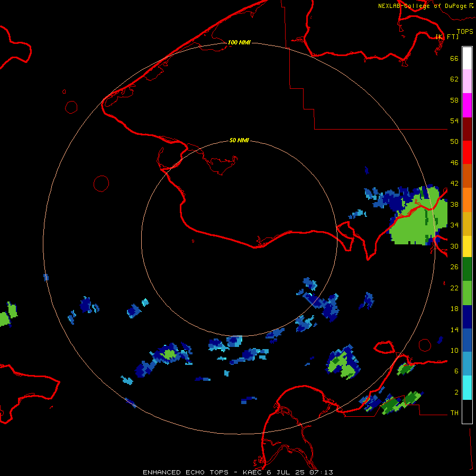476x476 pixels.
Task: Click the magenta legend swatch
Action: tap(467, 105)
